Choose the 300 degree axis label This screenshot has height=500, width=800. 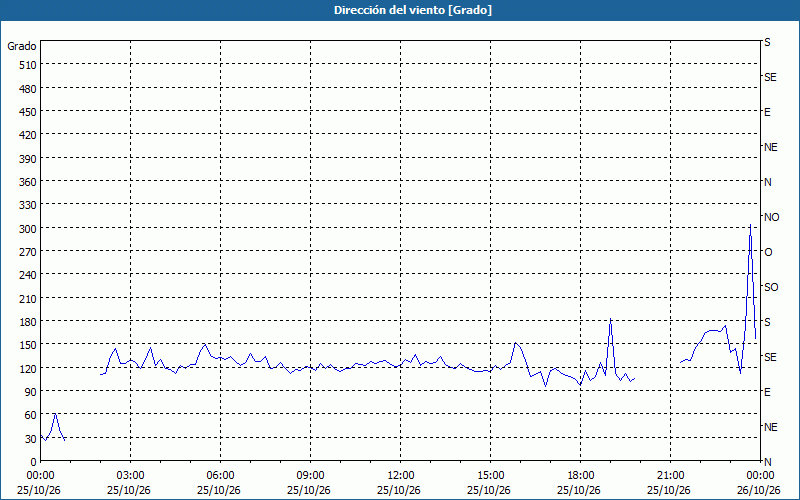[28, 229]
